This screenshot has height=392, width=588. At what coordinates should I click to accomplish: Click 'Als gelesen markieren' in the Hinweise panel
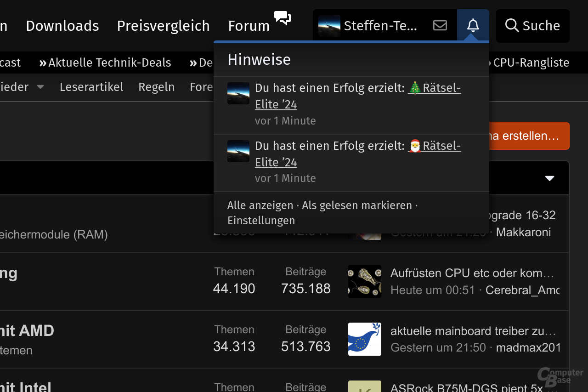[x=356, y=205]
